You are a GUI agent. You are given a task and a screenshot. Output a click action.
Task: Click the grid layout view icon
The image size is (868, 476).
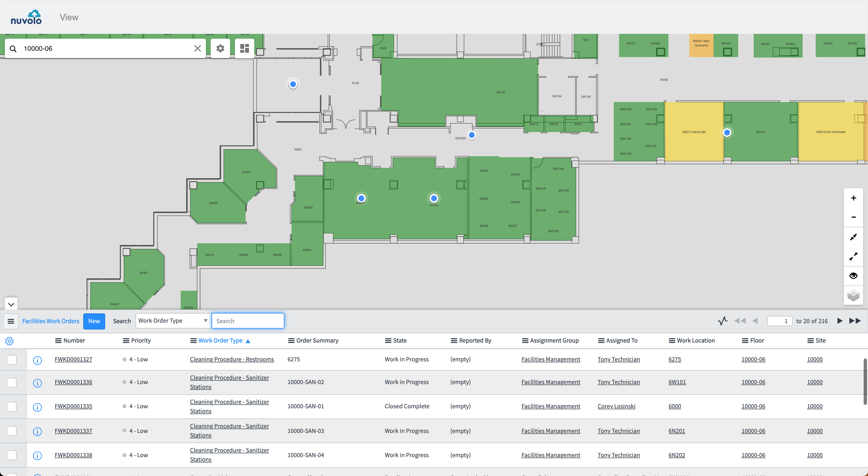tap(244, 48)
